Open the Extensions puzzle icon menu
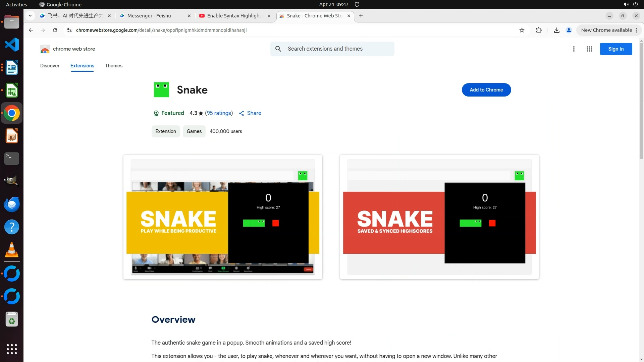 539,30
